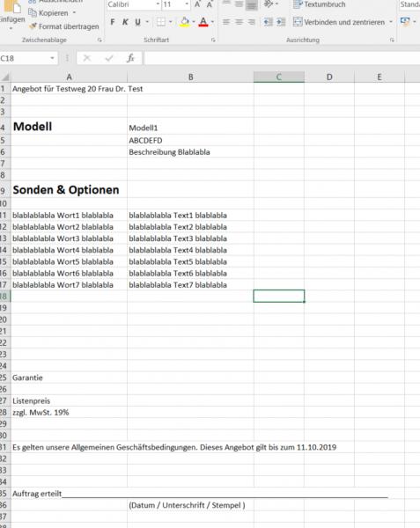Click the Verbinden und zentrieren button
The height and width of the screenshot is (528, 420).
tap(338, 22)
